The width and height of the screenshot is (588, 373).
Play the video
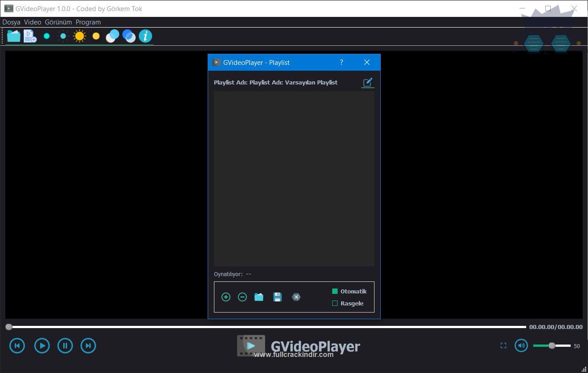(x=42, y=345)
